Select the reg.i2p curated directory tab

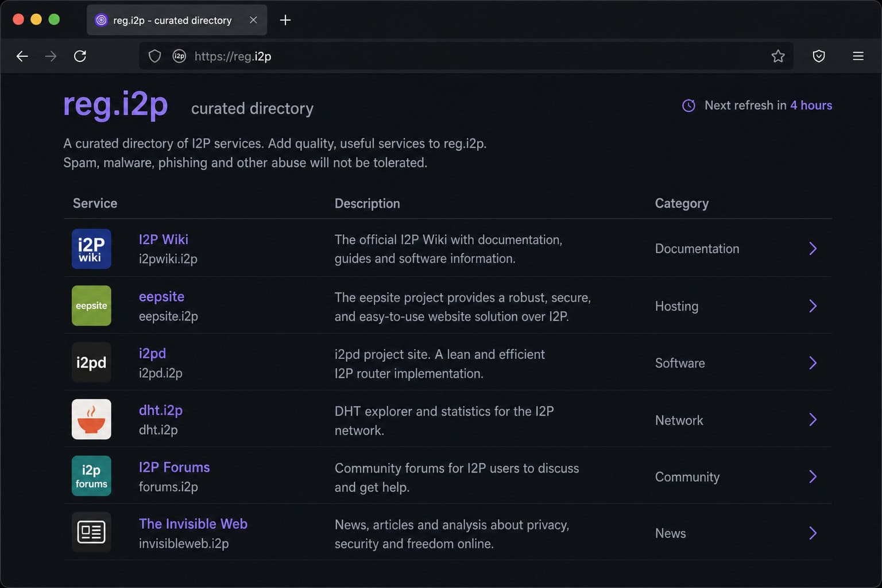[177, 20]
